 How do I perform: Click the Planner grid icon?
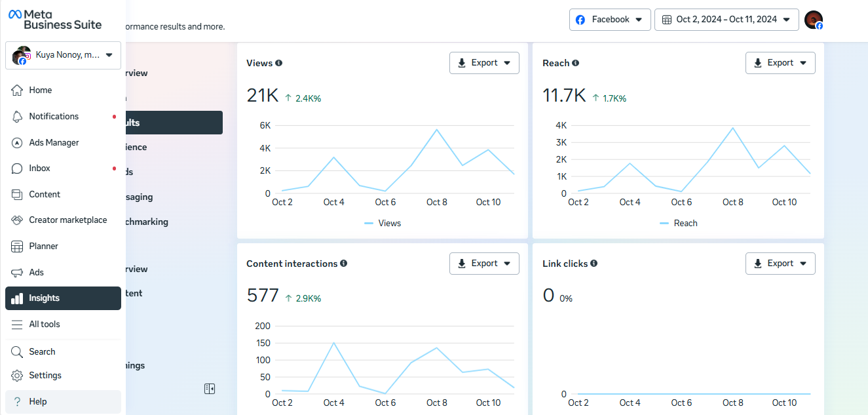point(17,247)
